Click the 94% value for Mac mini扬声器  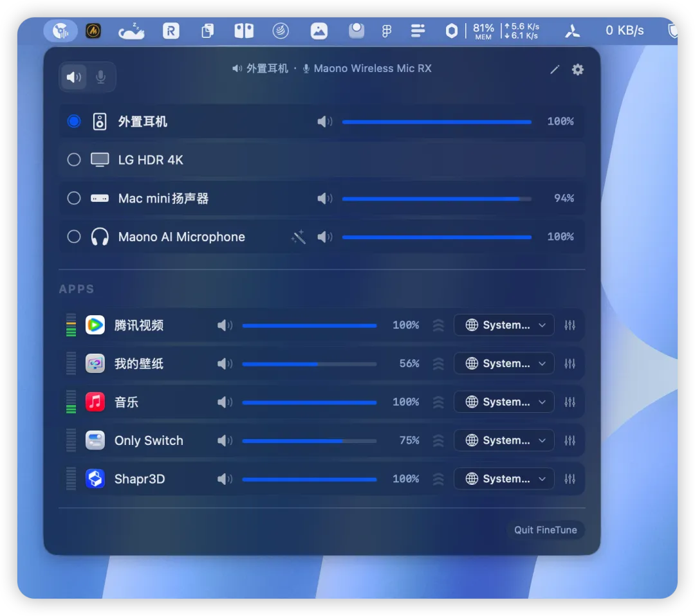[x=564, y=198]
